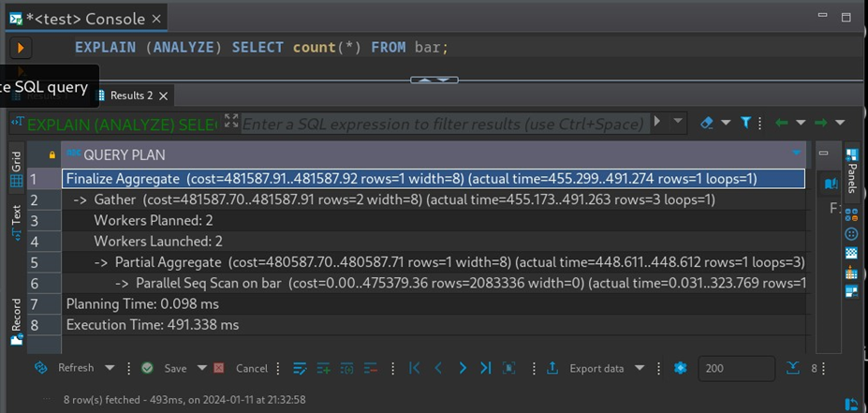Viewport: 868px width, 413px height.
Task: Select the Parallel Seq Scan on bar row
Action: pos(434,283)
